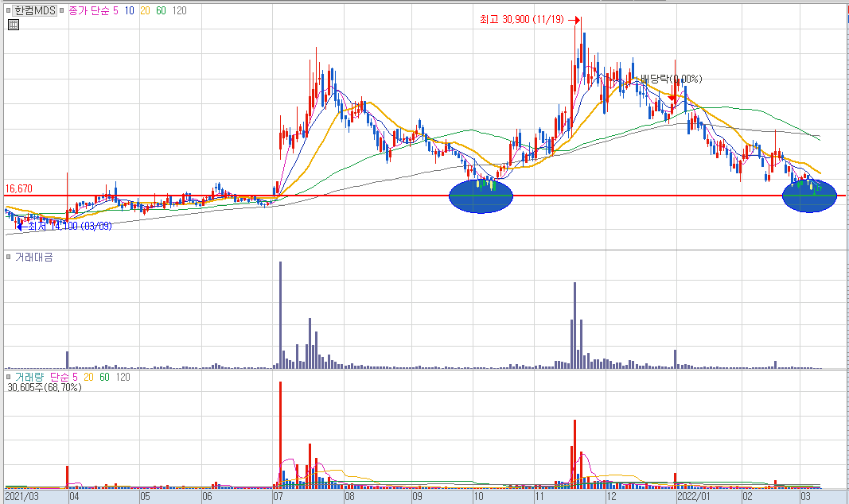Click the gray 120 price moving average
This screenshot has width=849, height=504.
(179, 10)
